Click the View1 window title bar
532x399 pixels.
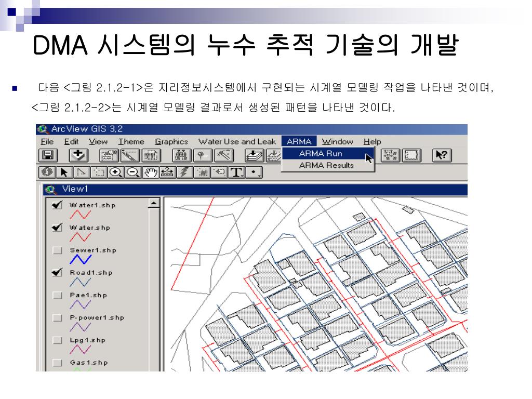(255, 189)
